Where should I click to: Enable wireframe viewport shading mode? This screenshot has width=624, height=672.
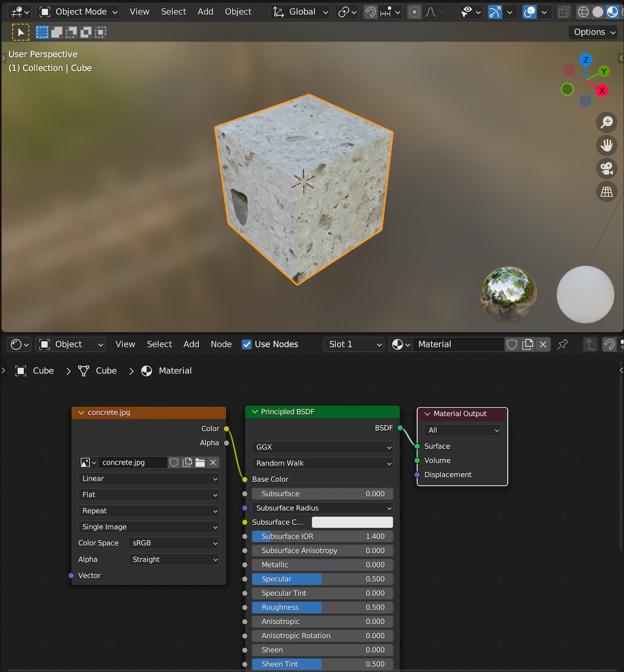click(x=583, y=12)
